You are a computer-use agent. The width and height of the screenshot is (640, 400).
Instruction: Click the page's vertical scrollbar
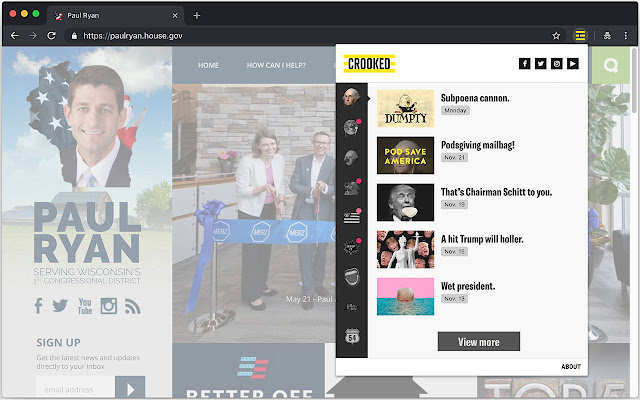tap(634, 82)
